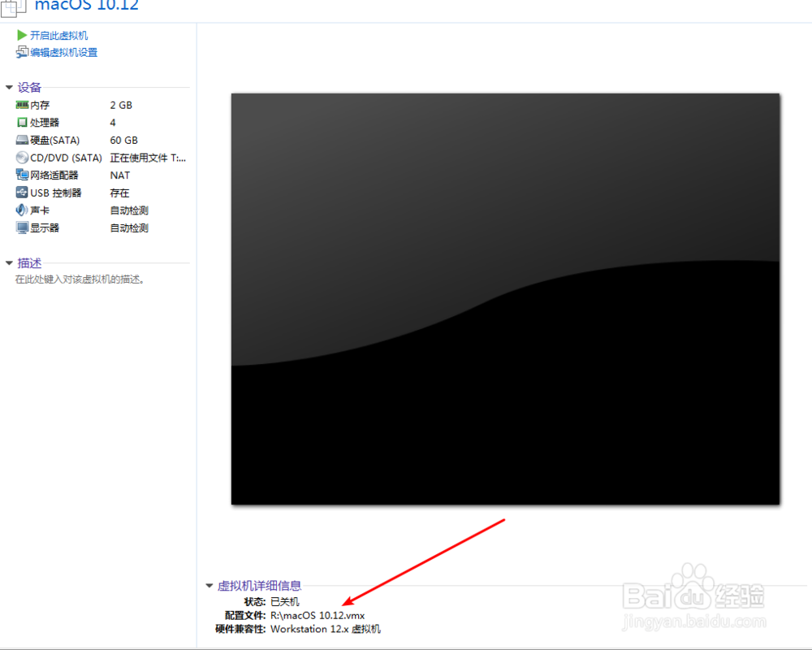This screenshot has height=650, width=812.
Task: Click the VM tab icon beside macOS 10.12 title
Action: [x=12, y=7]
